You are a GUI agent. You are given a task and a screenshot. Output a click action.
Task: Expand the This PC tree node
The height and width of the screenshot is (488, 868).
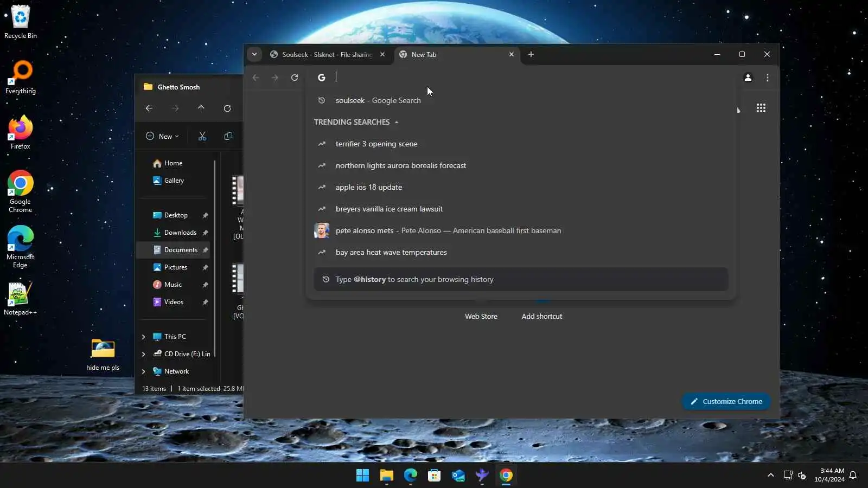tap(144, 337)
